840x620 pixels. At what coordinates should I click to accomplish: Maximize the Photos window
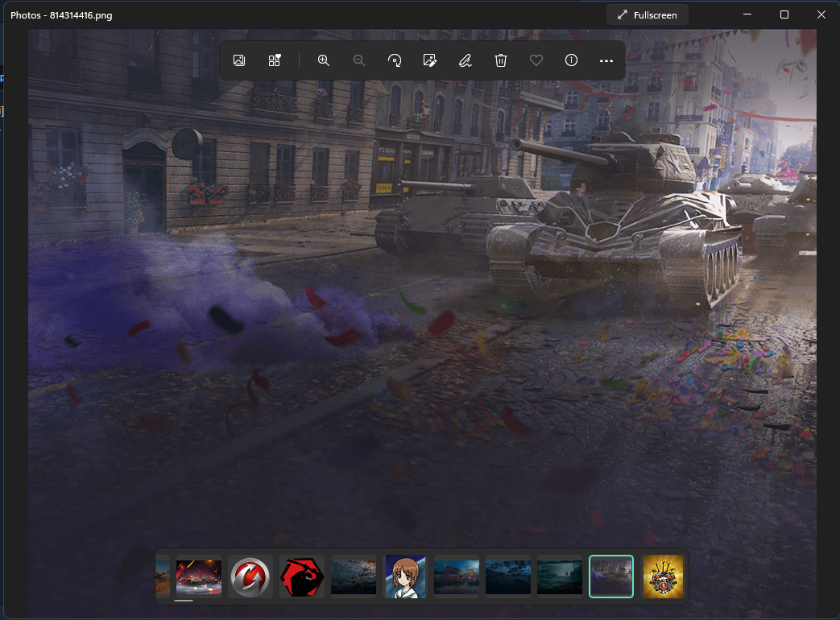pyautogui.click(x=784, y=14)
